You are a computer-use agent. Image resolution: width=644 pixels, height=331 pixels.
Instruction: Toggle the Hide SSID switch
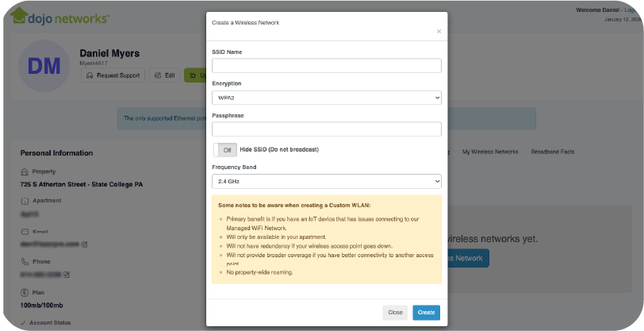(224, 149)
